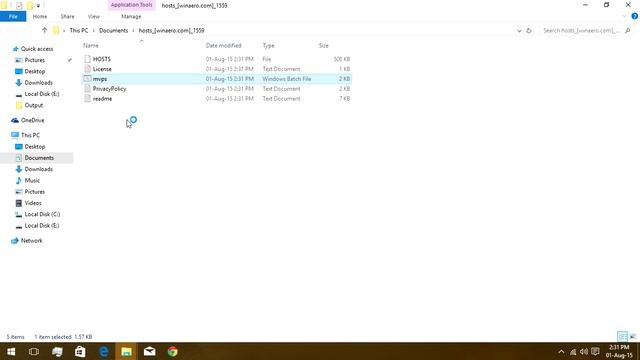Click into the search box for this folder
This screenshot has height=360, width=640.
coord(581,31)
